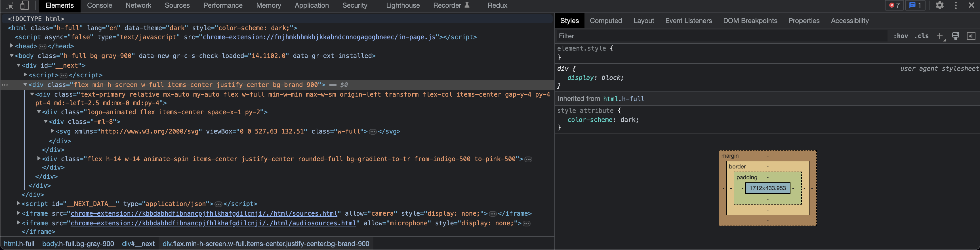Toggle the device toolbar icon
The image size is (980, 250).
(x=24, y=5)
